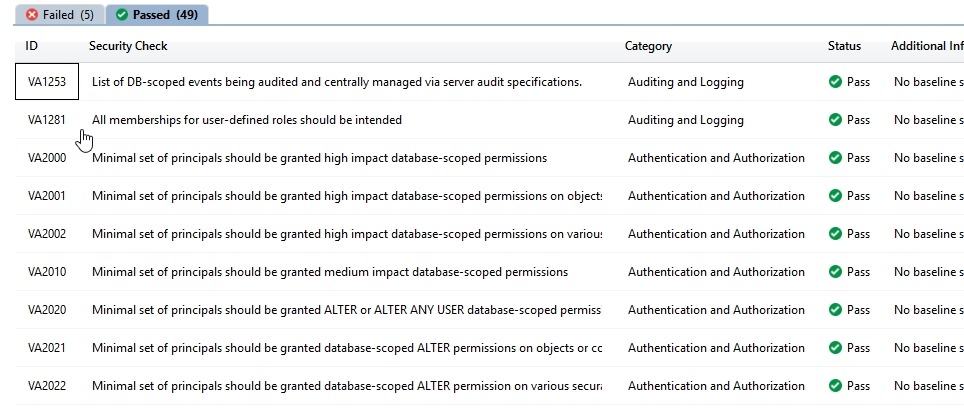The image size is (964, 411).
Task: Select the VA1253 ID cell
Action: coord(47,82)
